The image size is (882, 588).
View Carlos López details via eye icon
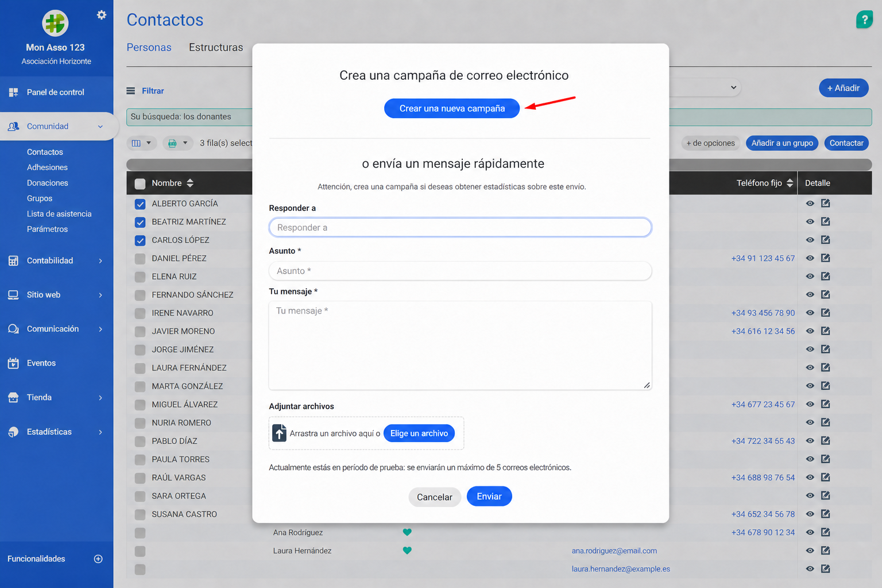pos(810,240)
